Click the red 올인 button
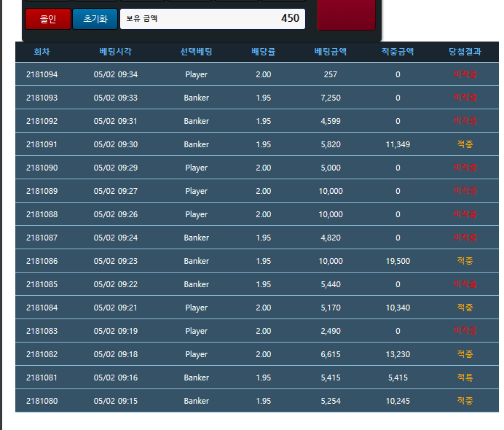This screenshot has width=504, height=430. tap(48, 19)
